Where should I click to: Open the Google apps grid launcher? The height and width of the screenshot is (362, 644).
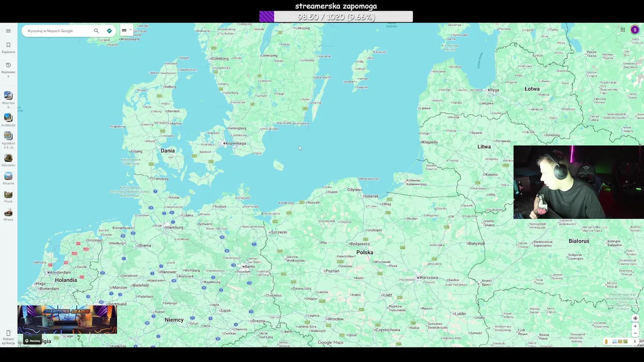pos(622,30)
